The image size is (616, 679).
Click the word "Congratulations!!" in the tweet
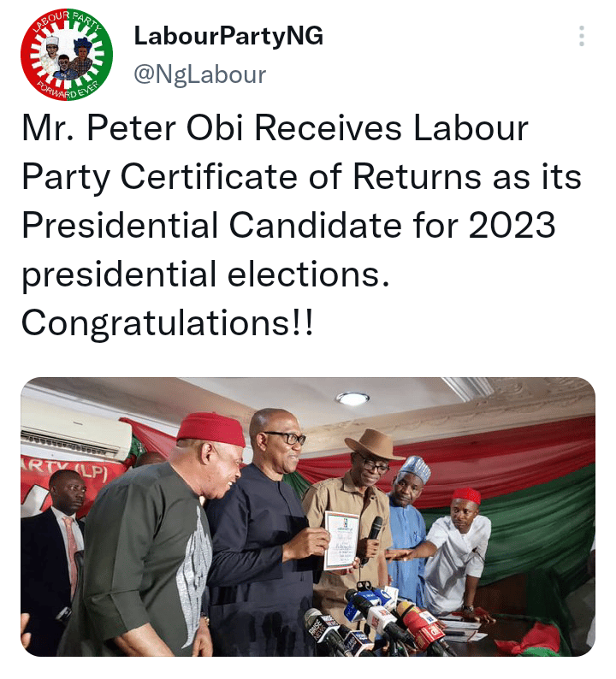click(x=168, y=322)
